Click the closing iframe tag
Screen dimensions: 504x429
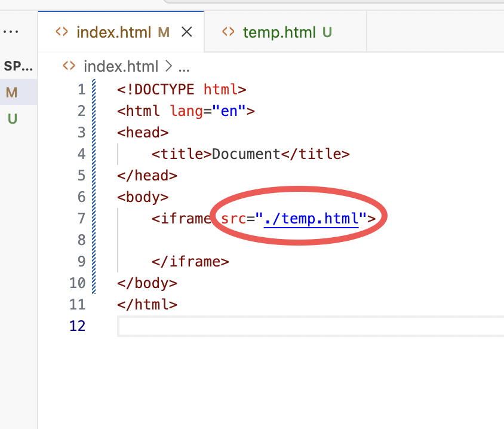coord(190,262)
